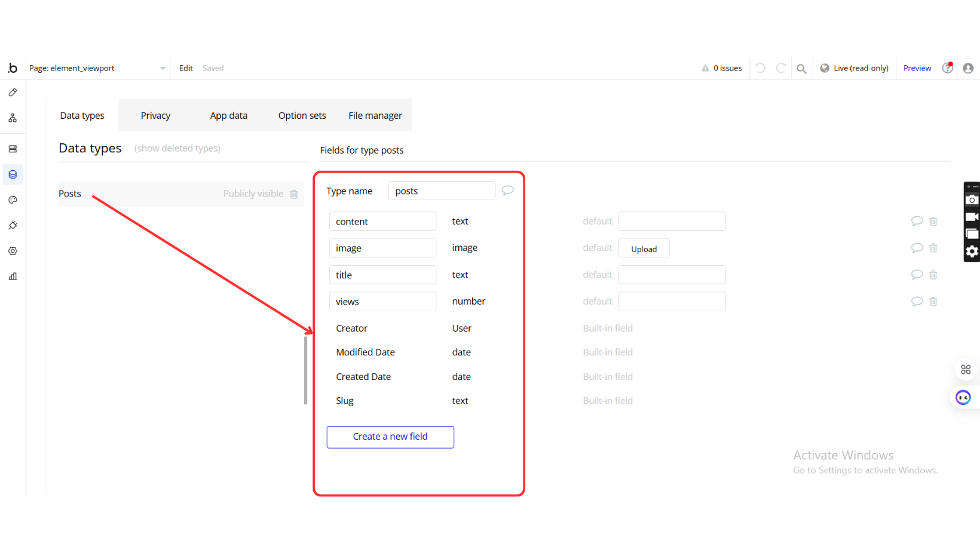Click the Upload button for image default
This screenshot has height=552, width=980.
tap(644, 249)
